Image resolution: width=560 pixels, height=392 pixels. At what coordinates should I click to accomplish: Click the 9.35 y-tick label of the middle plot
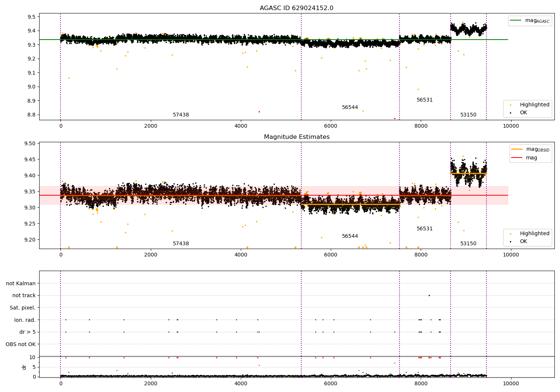(x=30, y=192)
